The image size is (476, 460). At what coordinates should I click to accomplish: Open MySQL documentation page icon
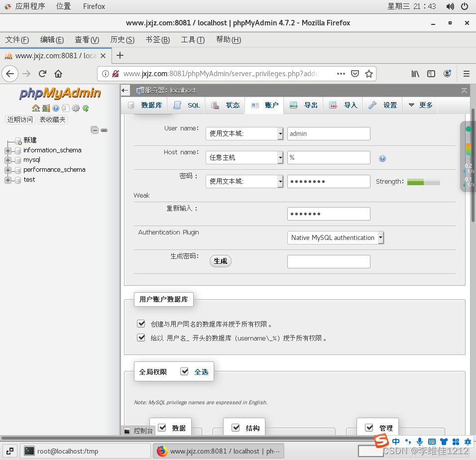coord(66,108)
